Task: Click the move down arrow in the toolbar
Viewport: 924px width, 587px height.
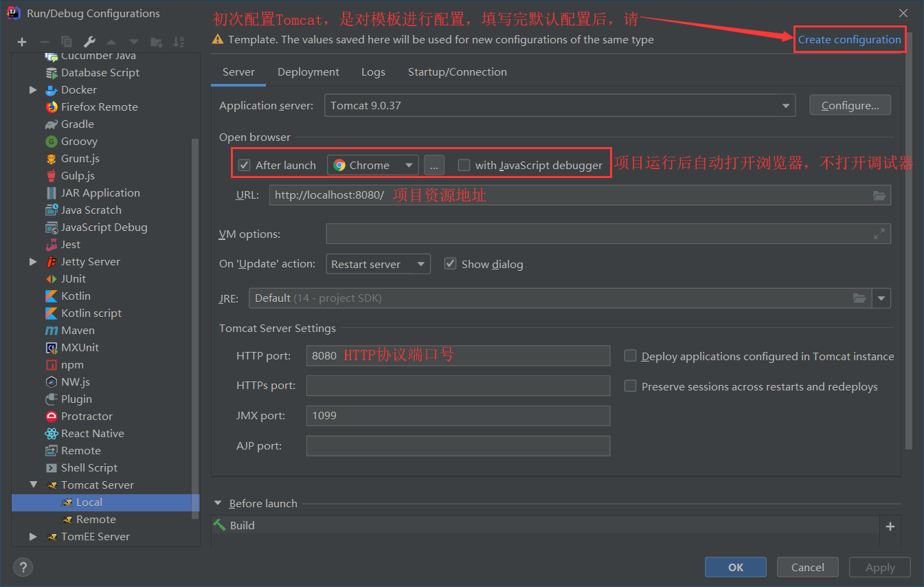Action: point(134,42)
